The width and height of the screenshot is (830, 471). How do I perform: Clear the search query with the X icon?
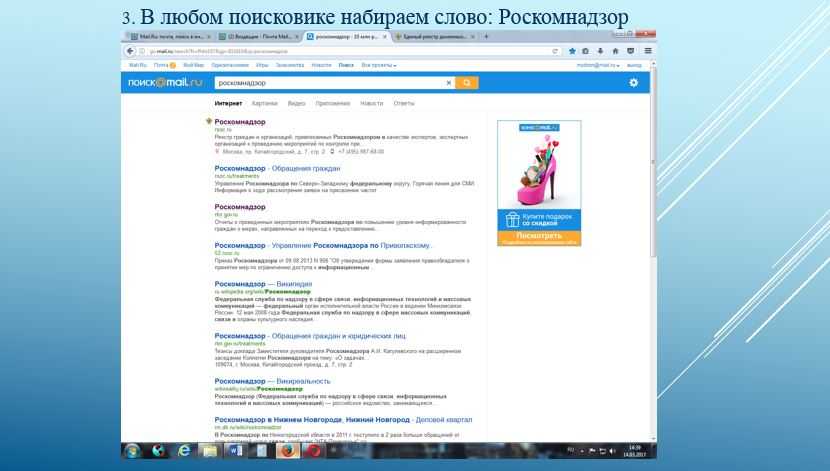click(449, 83)
